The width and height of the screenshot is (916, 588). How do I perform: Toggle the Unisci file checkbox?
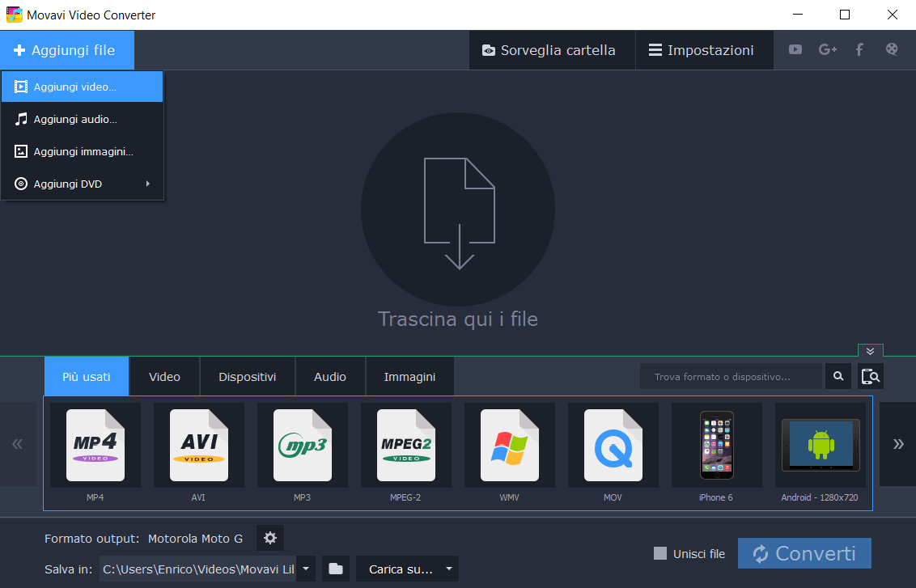point(660,553)
